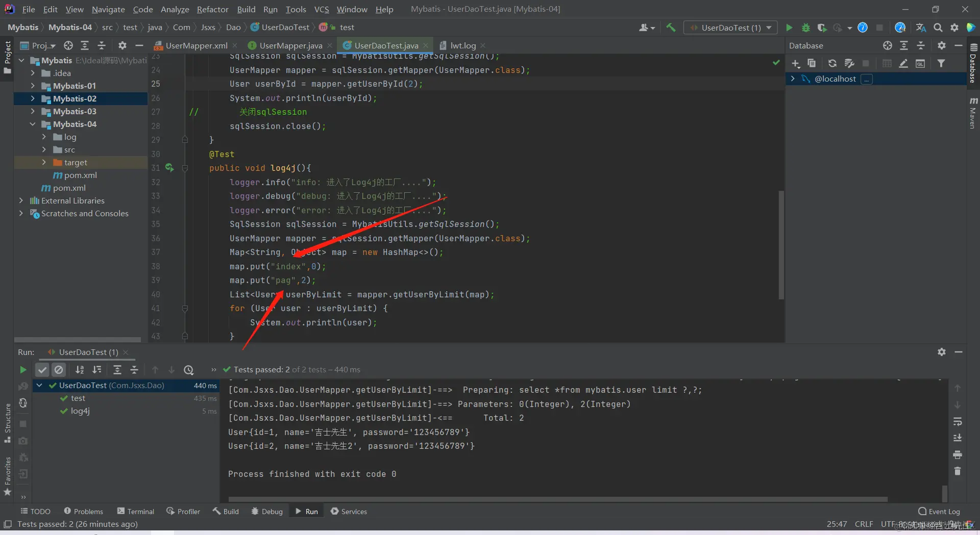980x535 pixels.
Task: Open the Problems tool window
Action: click(x=83, y=511)
